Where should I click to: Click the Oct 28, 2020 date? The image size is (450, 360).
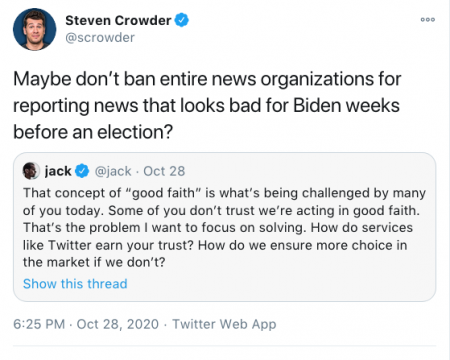(118, 324)
